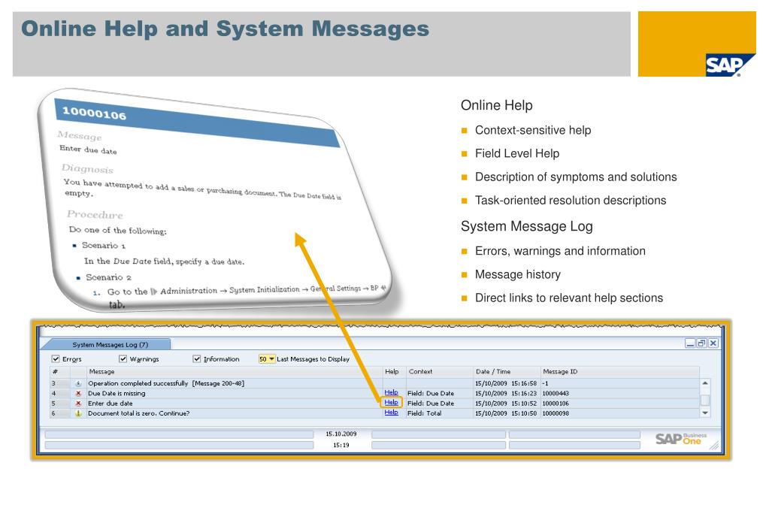Select the message 'Document total is zero. Continue?'

coord(138,413)
